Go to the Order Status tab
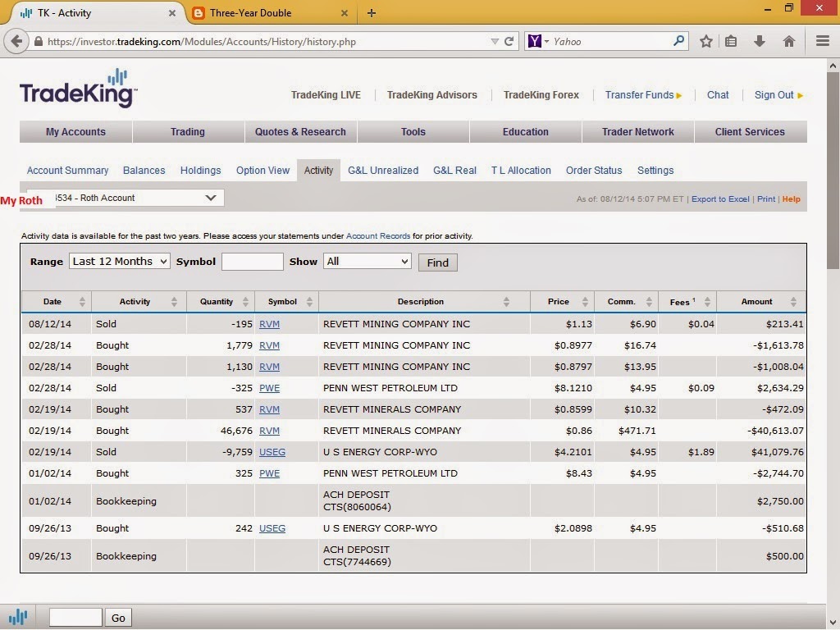840x630 pixels. (x=594, y=171)
